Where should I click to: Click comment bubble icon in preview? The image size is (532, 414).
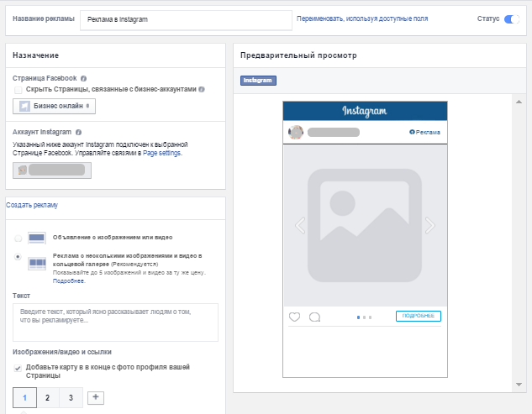pos(315,317)
